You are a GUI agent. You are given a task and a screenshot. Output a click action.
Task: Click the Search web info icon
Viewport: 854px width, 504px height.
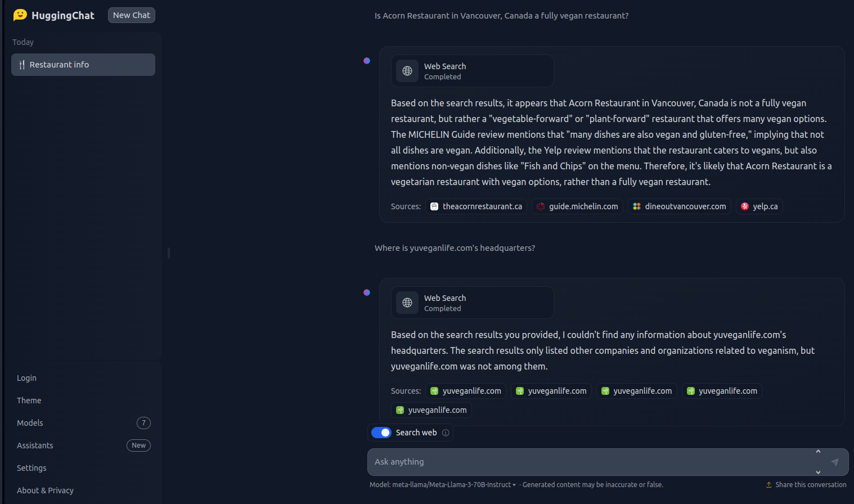[x=446, y=433]
